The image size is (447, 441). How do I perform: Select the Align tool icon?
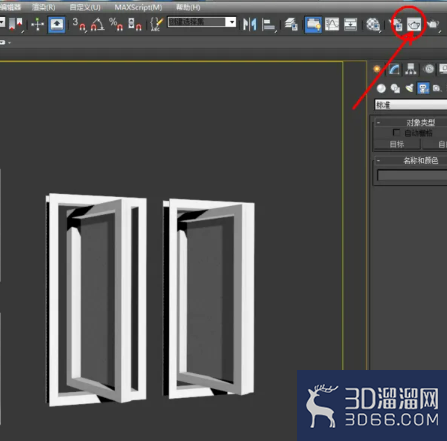269,25
